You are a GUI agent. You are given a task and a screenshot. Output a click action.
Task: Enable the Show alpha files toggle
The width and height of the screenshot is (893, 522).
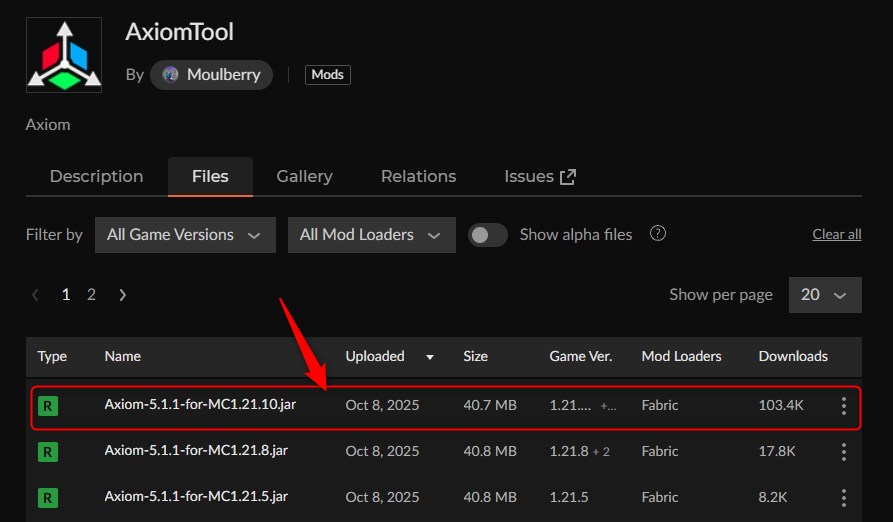click(488, 235)
